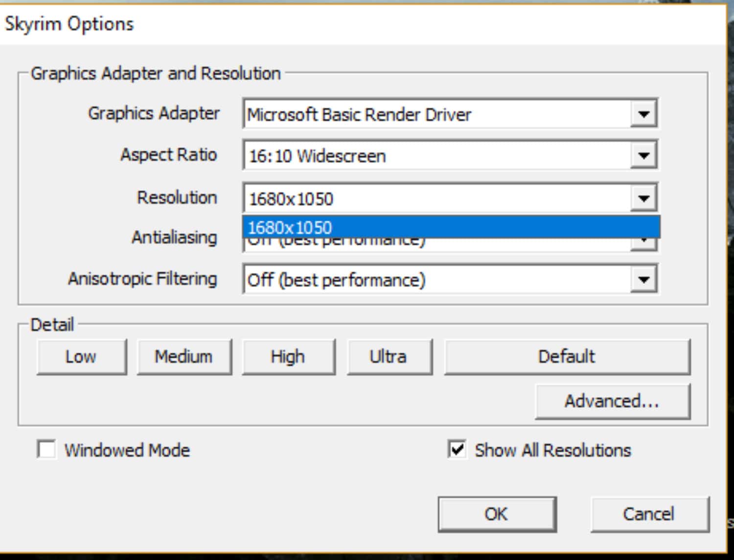Screen dimensions: 734x560
Task: Set detail preset to High
Action: coord(288,357)
